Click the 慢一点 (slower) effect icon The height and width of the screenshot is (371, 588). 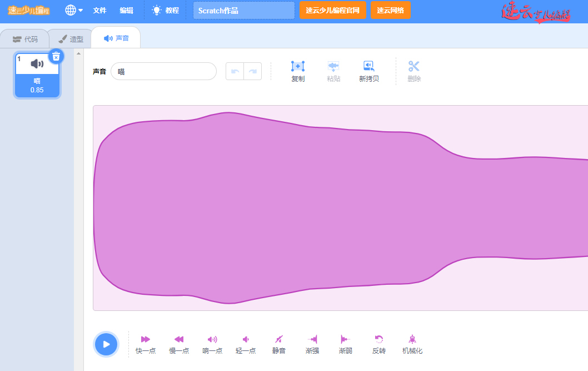[x=179, y=339]
